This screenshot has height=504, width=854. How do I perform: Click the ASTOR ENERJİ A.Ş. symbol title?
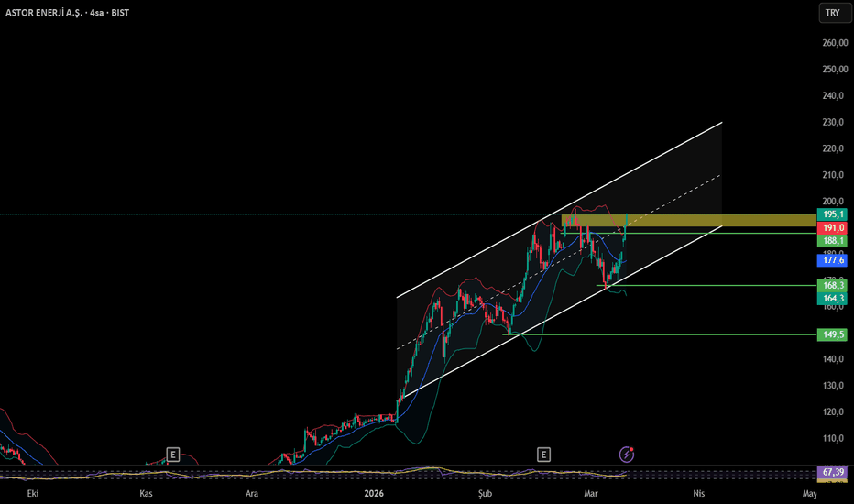pos(44,13)
